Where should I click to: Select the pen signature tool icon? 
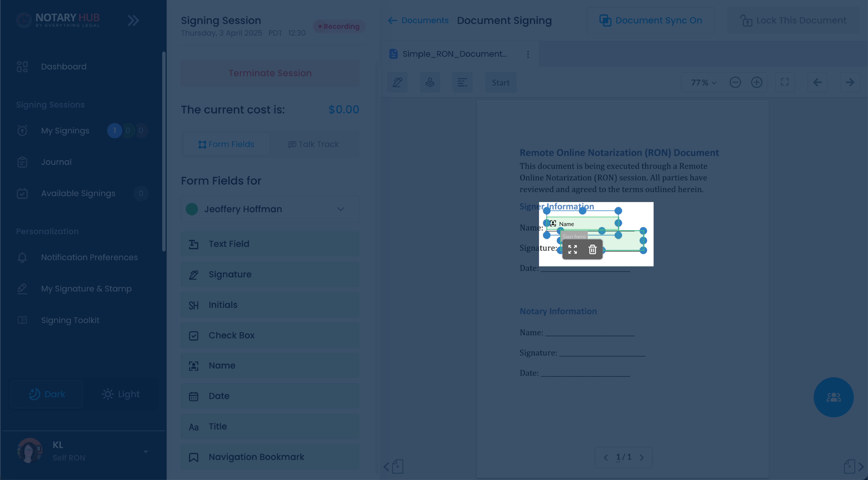pos(397,82)
